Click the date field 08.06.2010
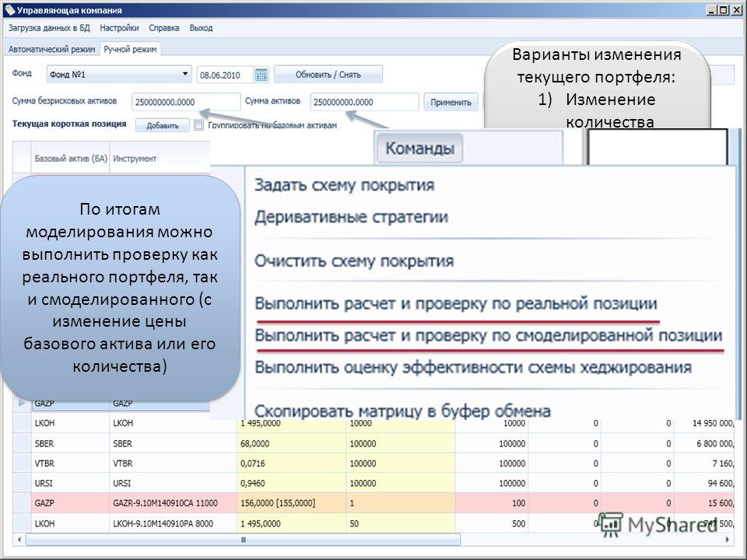This screenshot has height=560, width=747. (224, 75)
